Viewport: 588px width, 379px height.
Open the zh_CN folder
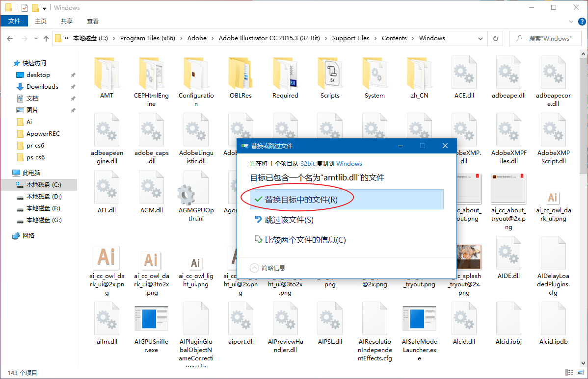tap(419, 78)
